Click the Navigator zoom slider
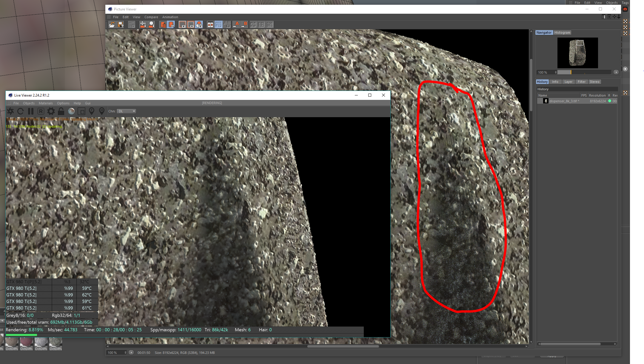Image resolution: width=644 pixels, height=364 pixels. click(584, 72)
